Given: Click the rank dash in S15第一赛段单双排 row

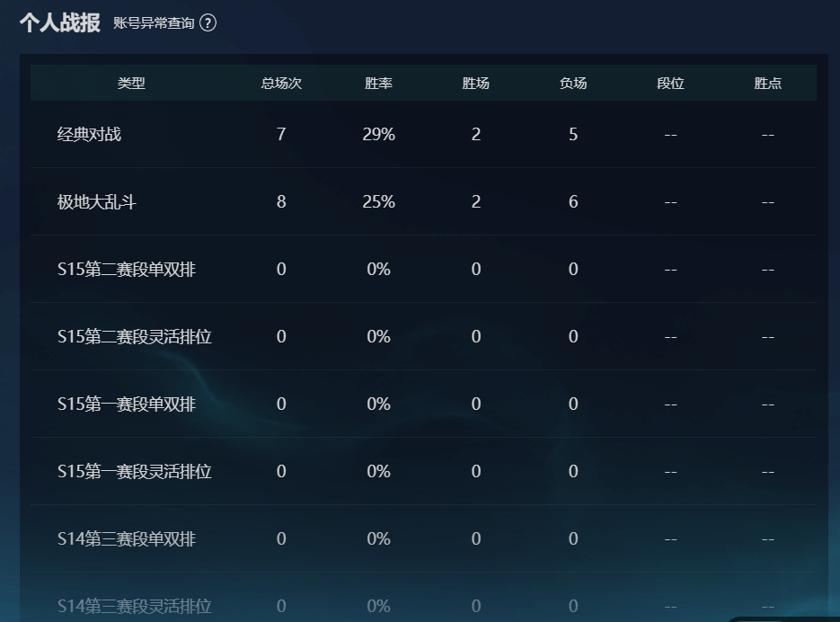Looking at the screenshot, I should (671, 404).
